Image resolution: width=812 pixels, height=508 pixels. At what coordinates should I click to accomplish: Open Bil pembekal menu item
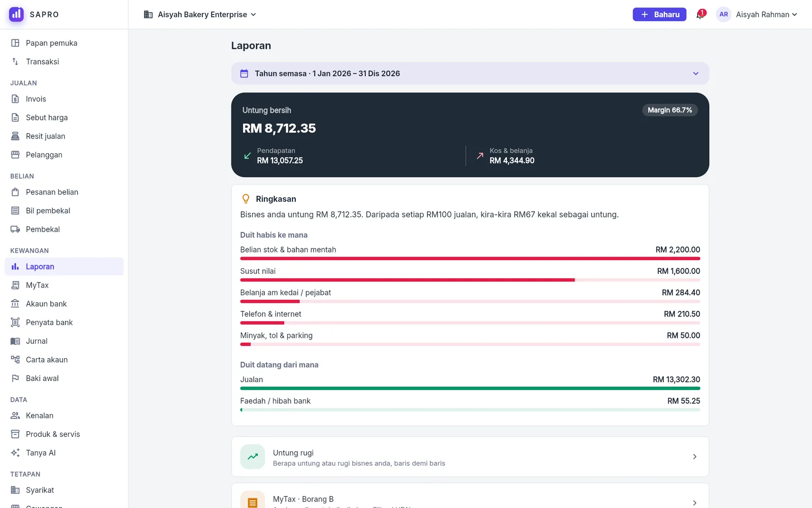[x=64, y=211]
